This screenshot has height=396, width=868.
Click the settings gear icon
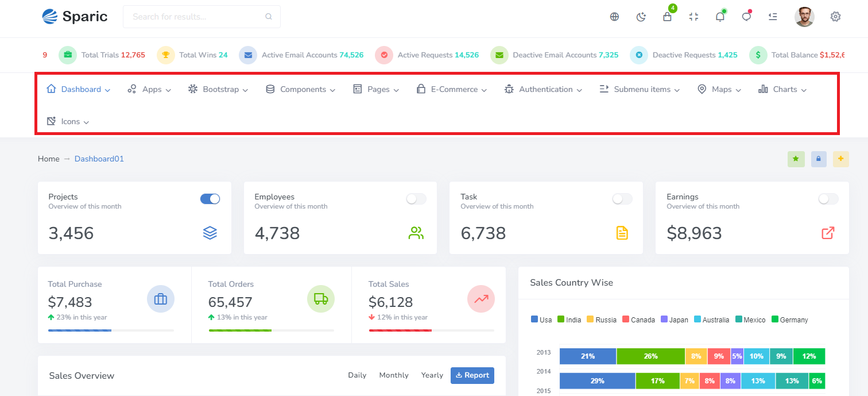pyautogui.click(x=835, y=17)
